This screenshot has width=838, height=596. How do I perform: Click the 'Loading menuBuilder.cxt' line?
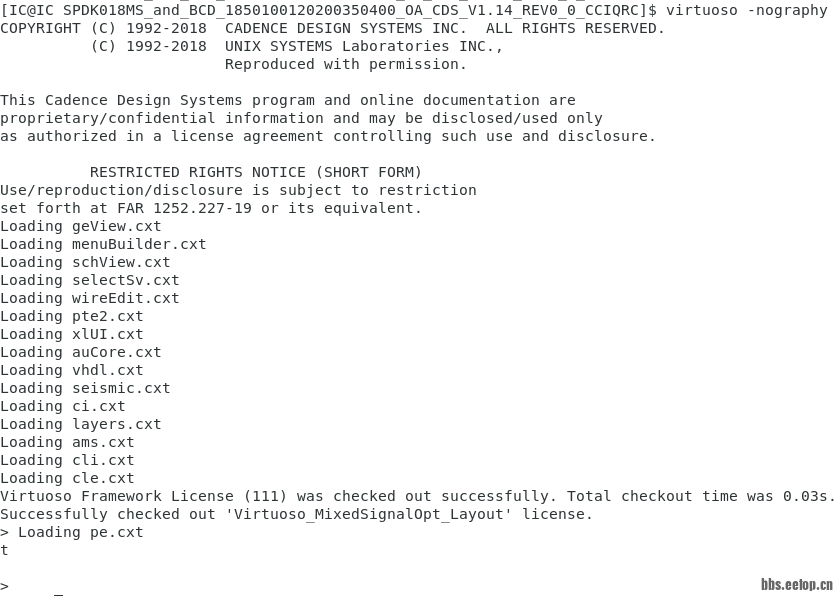coord(103,244)
